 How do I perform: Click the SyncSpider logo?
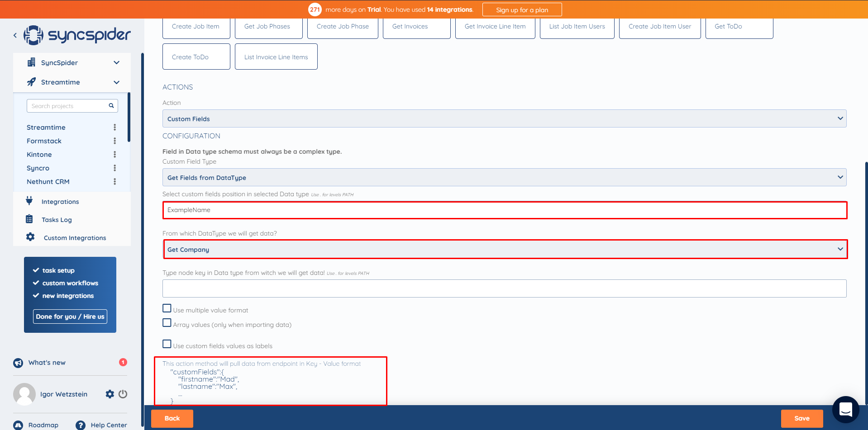77,35
